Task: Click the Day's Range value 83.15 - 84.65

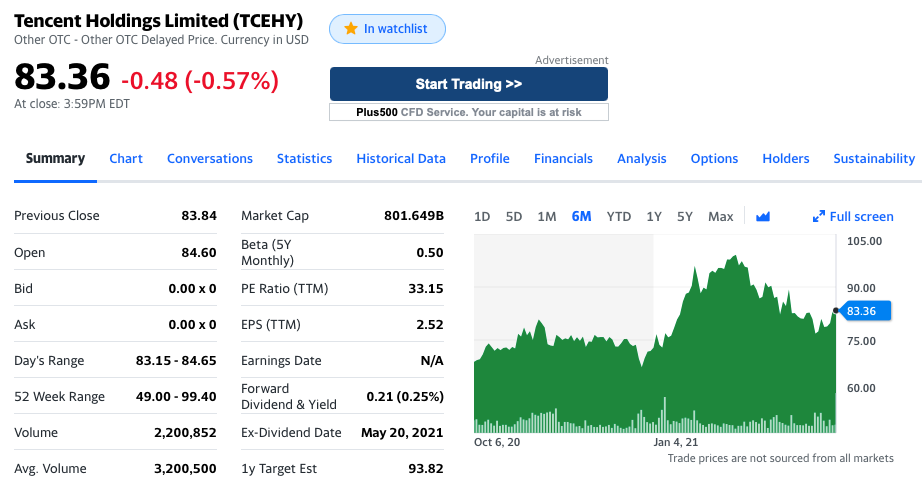Action: coord(176,361)
